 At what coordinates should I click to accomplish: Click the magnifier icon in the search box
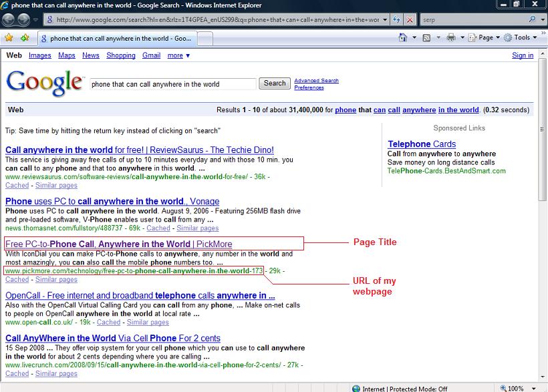coord(532,19)
